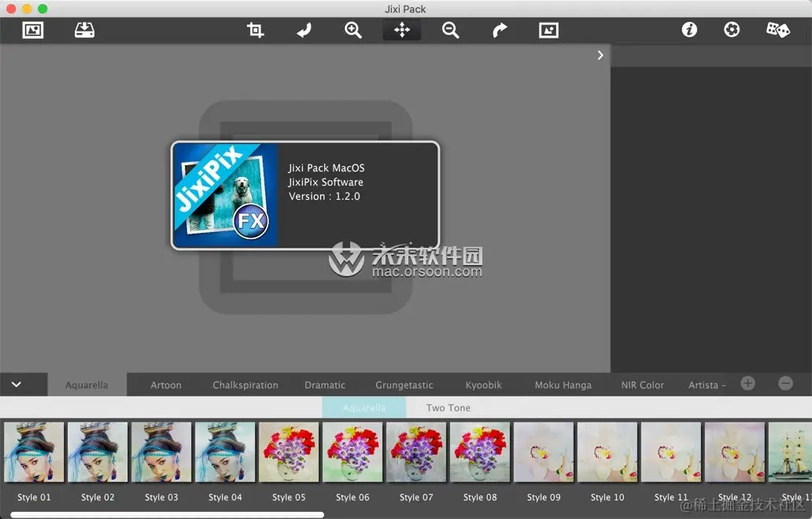Apply the Style 12 orchid preset
The height and width of the screenshot is (519, 812).
[735, 452]
